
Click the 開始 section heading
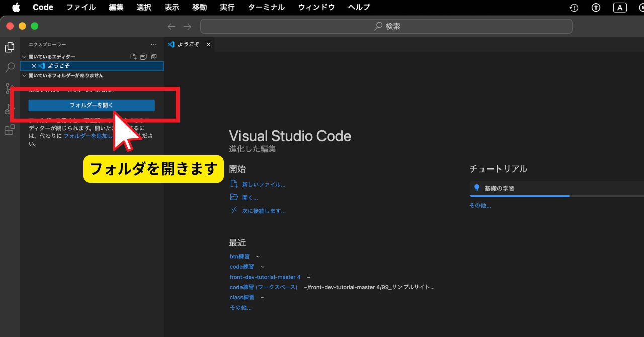[237, 169]
